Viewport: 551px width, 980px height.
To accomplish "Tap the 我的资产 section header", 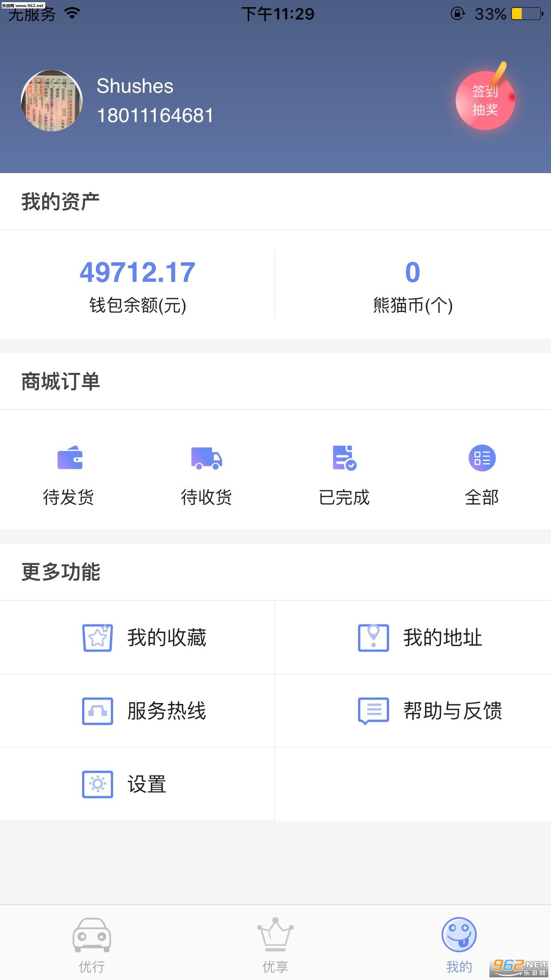I will click(x=60, y=202).
